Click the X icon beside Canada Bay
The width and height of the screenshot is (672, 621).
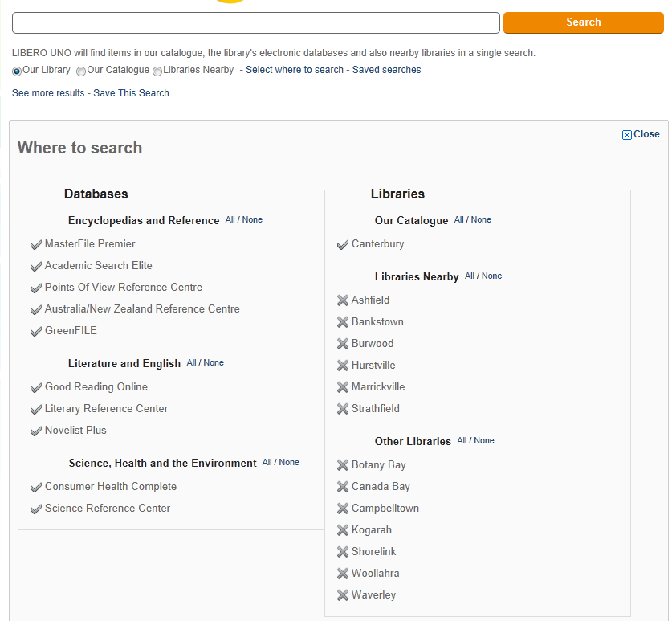(343, 487)
